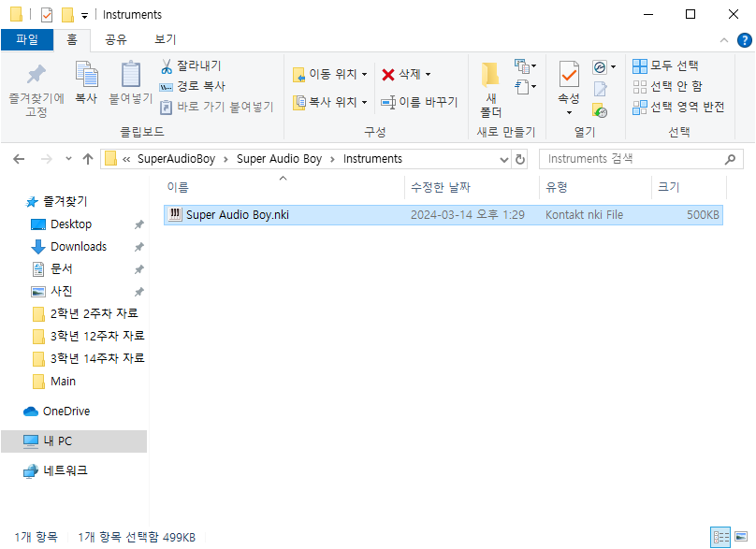Click the red 삭제 (Delete) icon
The image size is (756, 549).
[x=388, y=74]
